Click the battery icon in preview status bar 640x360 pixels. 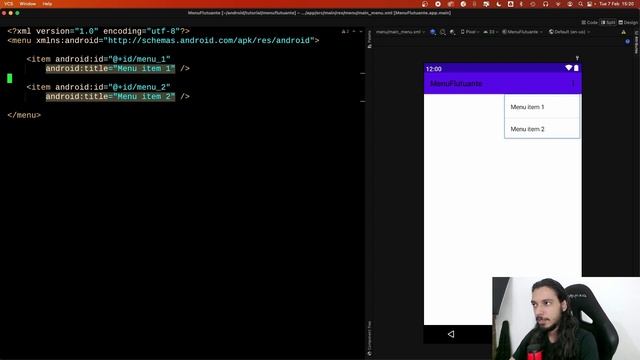(x=576, y=68)
